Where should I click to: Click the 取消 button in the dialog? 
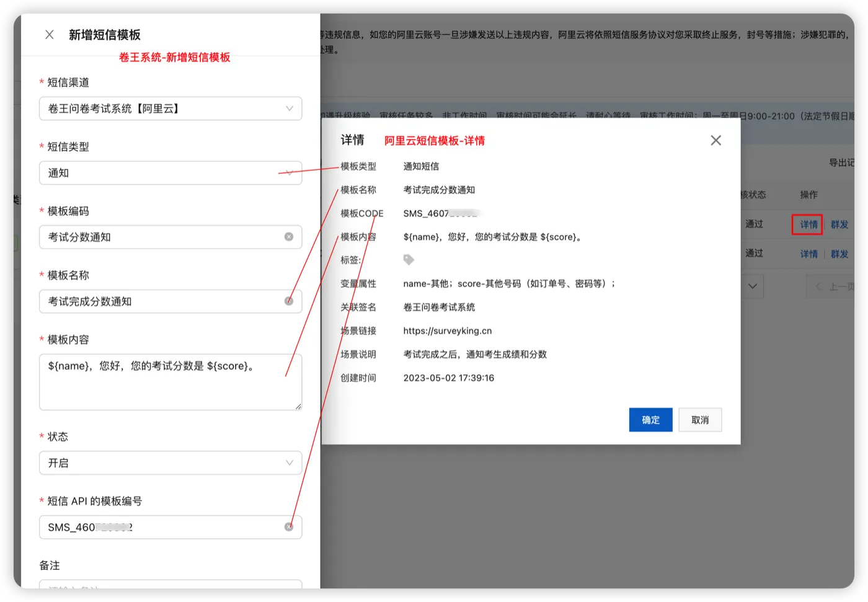[x=700, y=420]
